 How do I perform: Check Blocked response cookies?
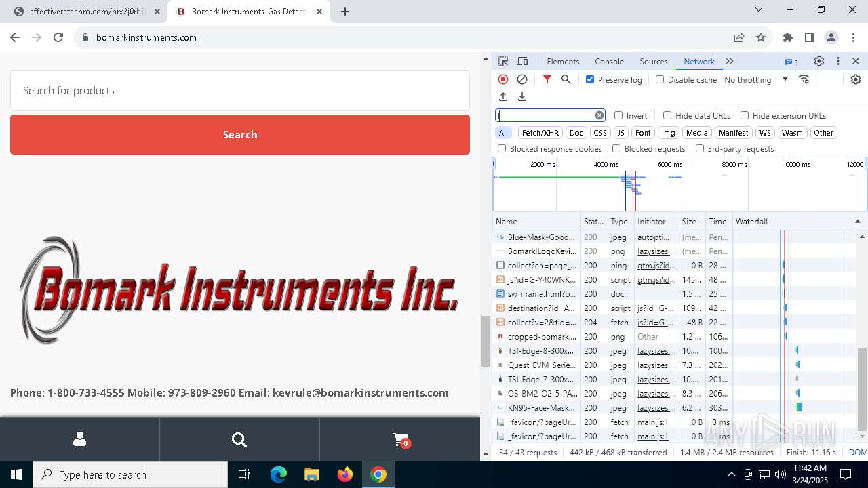coord(502,148)
